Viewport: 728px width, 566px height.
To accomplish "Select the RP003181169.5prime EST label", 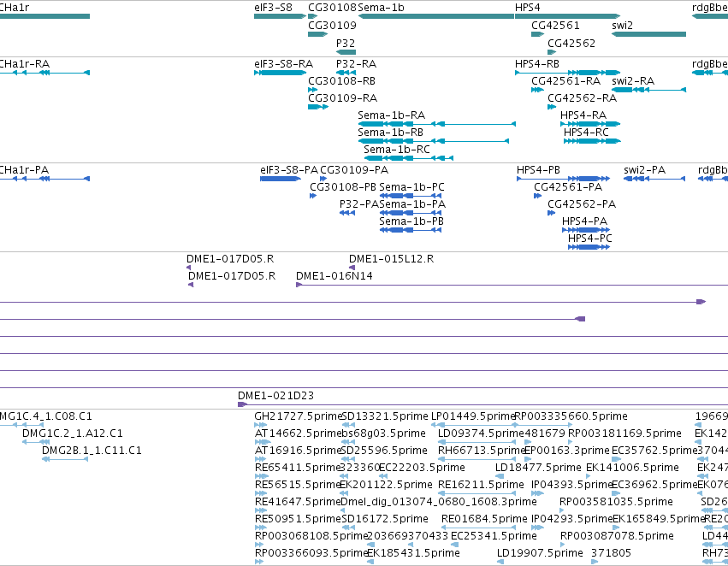I will (x=625, y=433).
